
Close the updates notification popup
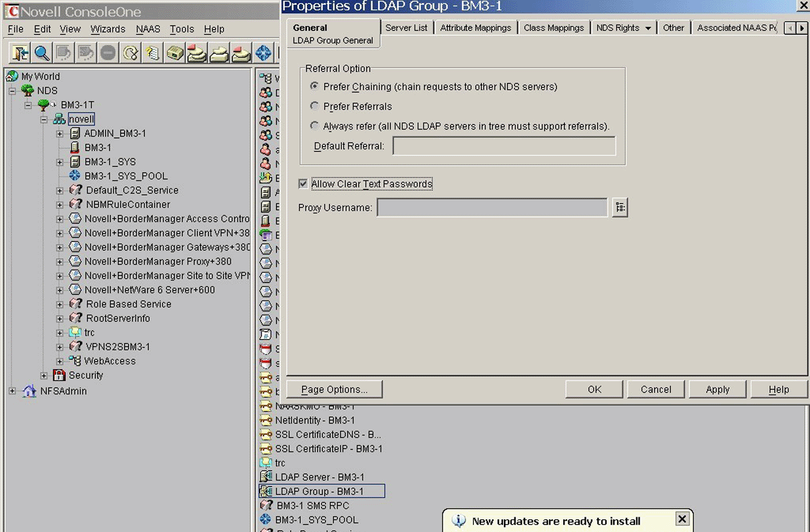682,519
